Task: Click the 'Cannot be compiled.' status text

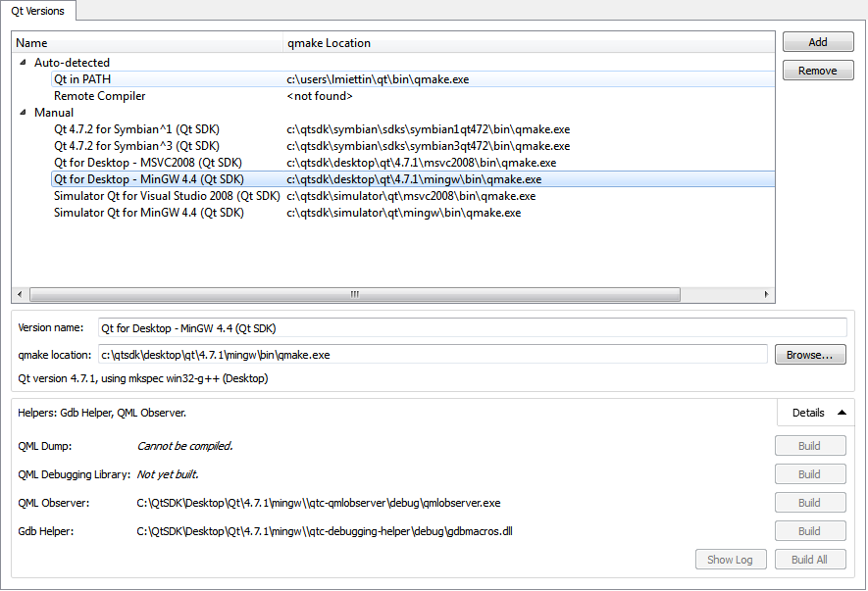Action: pyautogui.click(x=185, y=446)
